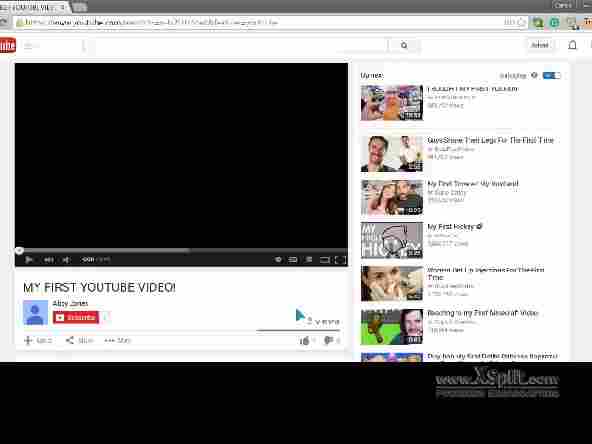592x444 pixels.
Task: Enter fullscreen from the player controls
Action: 340,260
